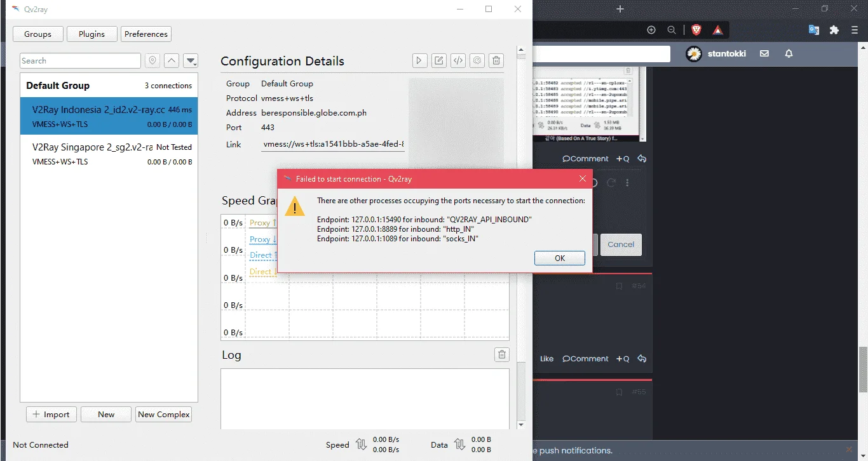Screen dimensions: 868x461
Task: Close the Failed to start connection dialog
Action: [583, 179]
